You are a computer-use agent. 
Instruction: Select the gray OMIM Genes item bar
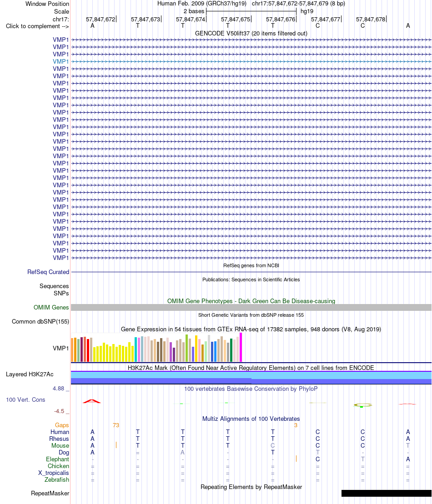[251, 307]
